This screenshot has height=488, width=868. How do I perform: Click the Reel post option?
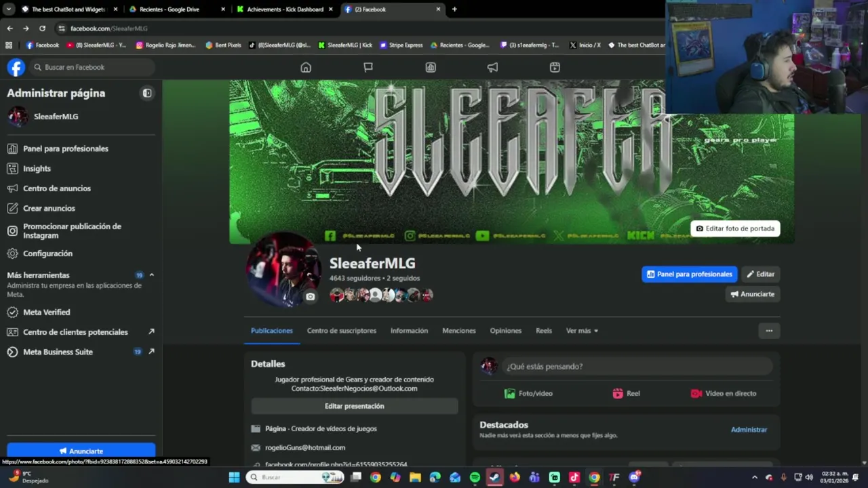(x=626, y=393)
